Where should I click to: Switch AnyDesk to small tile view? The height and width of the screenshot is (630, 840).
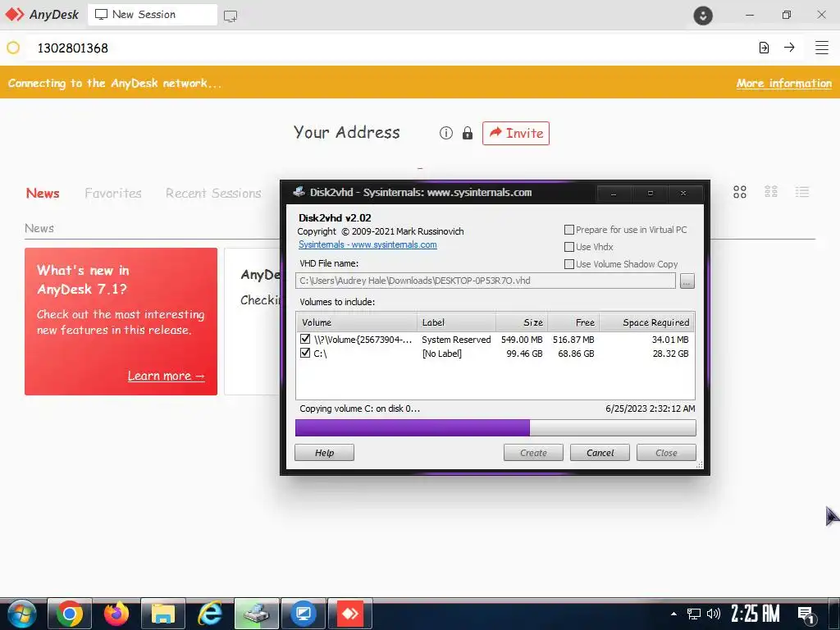click(771, 192)
